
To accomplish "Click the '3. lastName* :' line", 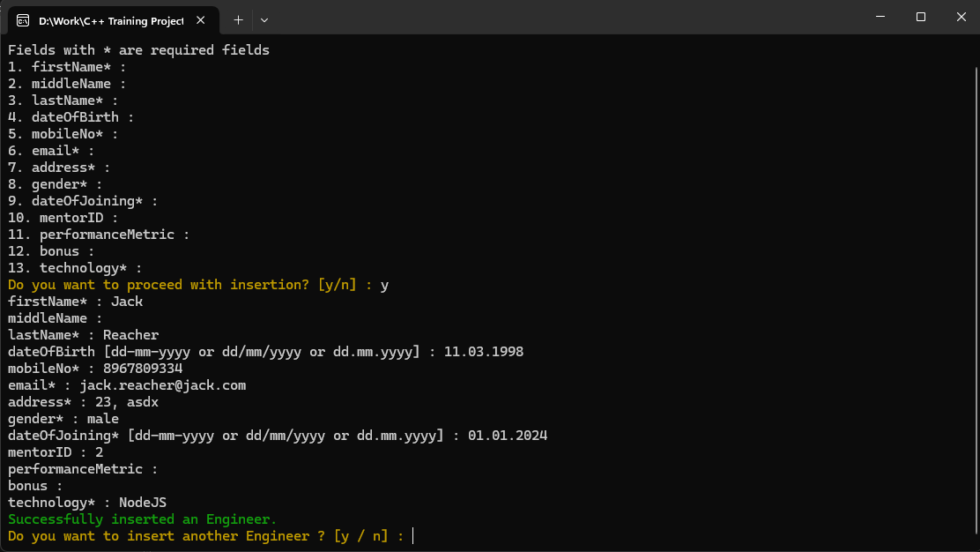I will 63,101.
